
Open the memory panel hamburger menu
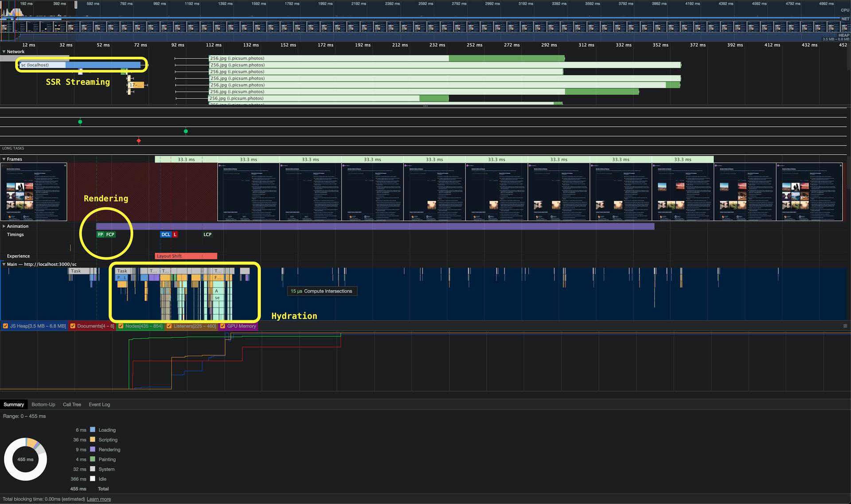click(x=845, y=326)
